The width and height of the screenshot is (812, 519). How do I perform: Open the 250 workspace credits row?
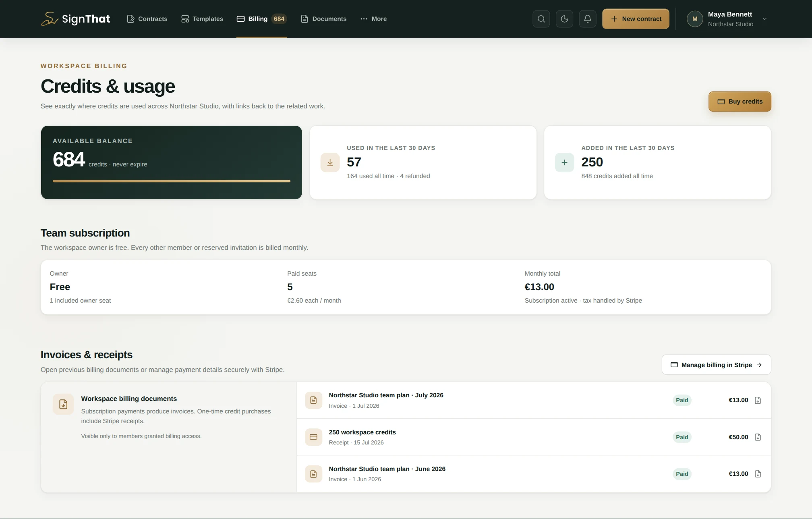tap(534, 437)
